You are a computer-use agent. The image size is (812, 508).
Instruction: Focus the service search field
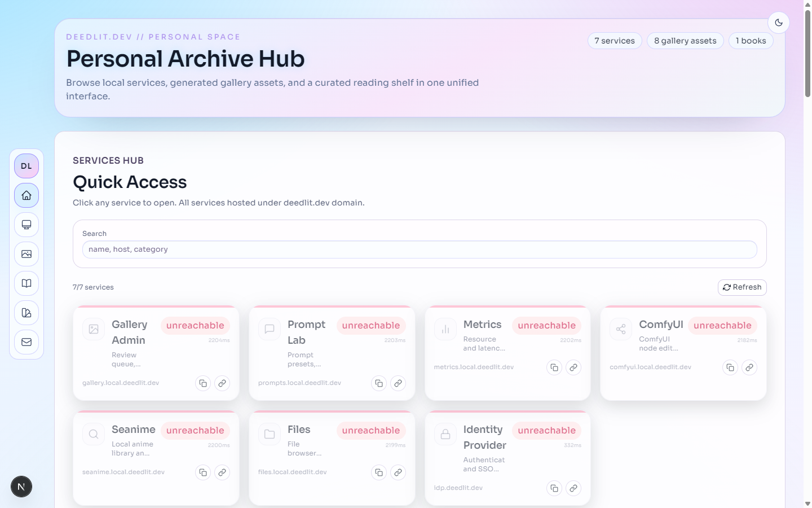[x=420, y=249]
